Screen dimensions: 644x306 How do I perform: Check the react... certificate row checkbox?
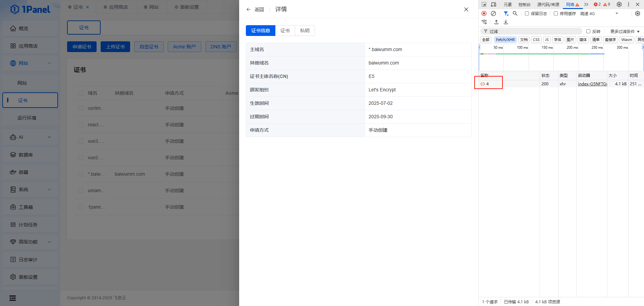point(81,125)
